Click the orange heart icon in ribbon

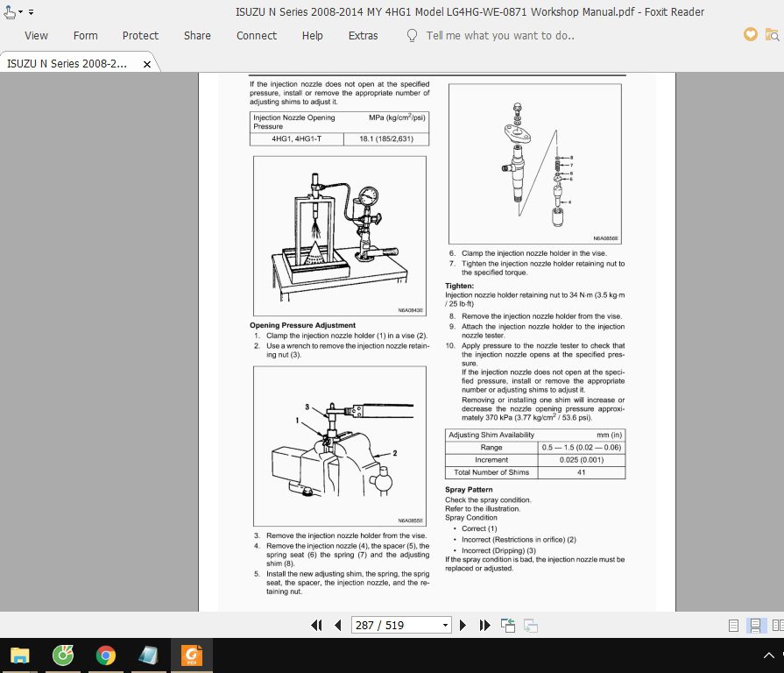point(750,34)
